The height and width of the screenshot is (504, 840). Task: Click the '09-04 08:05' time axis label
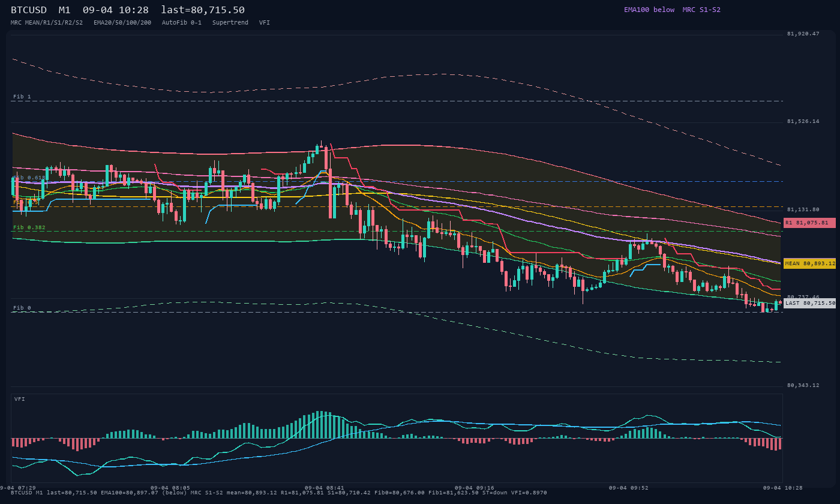[170, 488]
